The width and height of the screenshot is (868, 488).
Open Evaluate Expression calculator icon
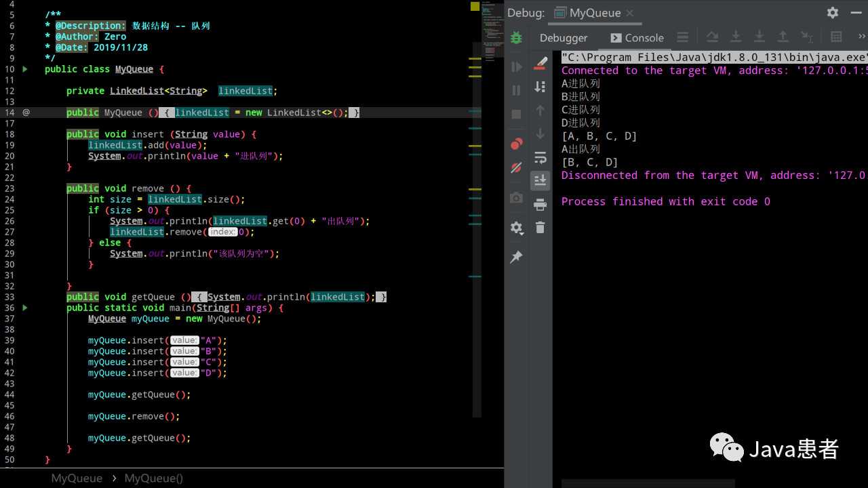(x=836, y=37)
